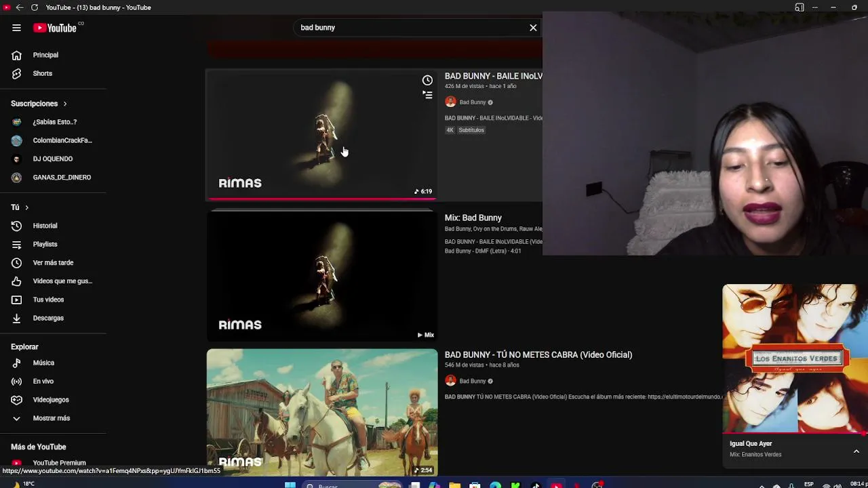
Task: Open the Enanitos Verdes miniplayer artwork
Action: 795,358
